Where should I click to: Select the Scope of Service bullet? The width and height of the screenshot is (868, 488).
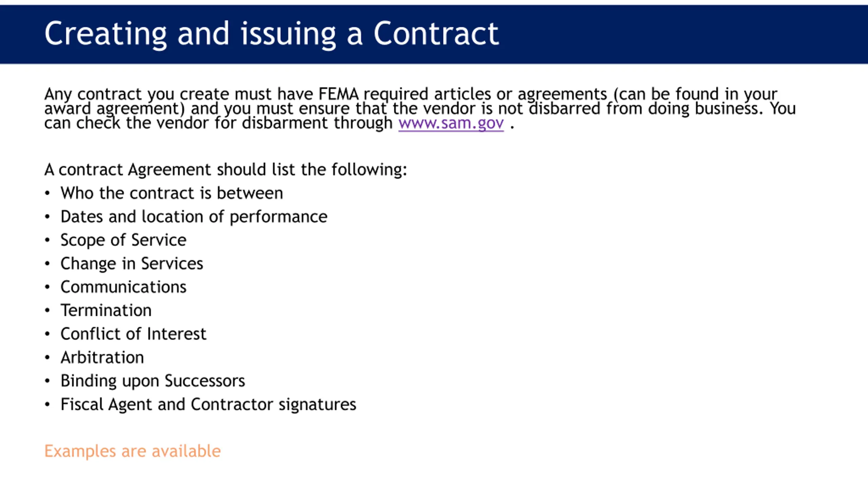click(123, 240)
